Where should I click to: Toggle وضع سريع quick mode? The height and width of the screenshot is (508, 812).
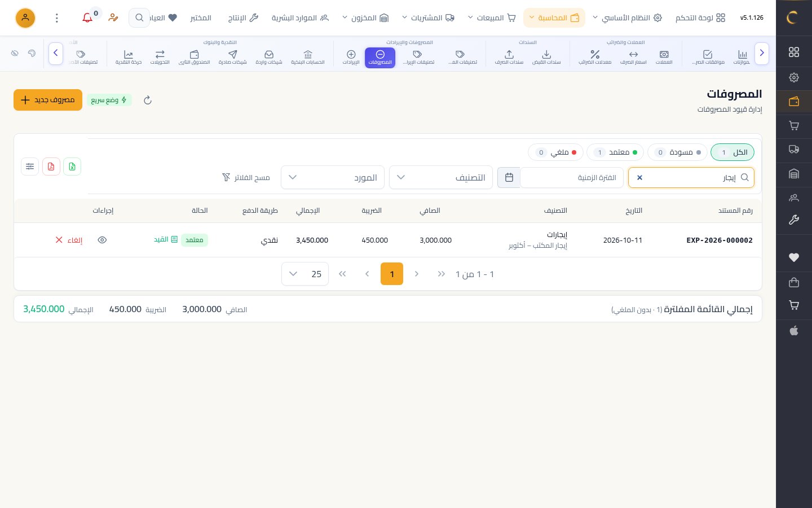tap(109, 100)
